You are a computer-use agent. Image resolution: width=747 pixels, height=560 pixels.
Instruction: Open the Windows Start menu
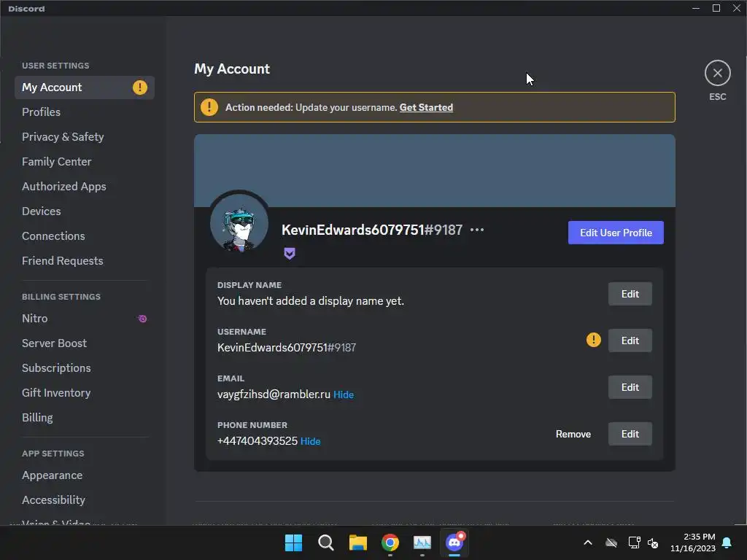(293, 542)
